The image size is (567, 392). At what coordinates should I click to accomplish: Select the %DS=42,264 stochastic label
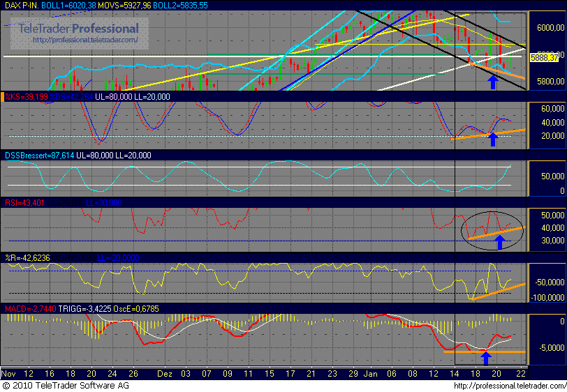click(x=71, y=97)
